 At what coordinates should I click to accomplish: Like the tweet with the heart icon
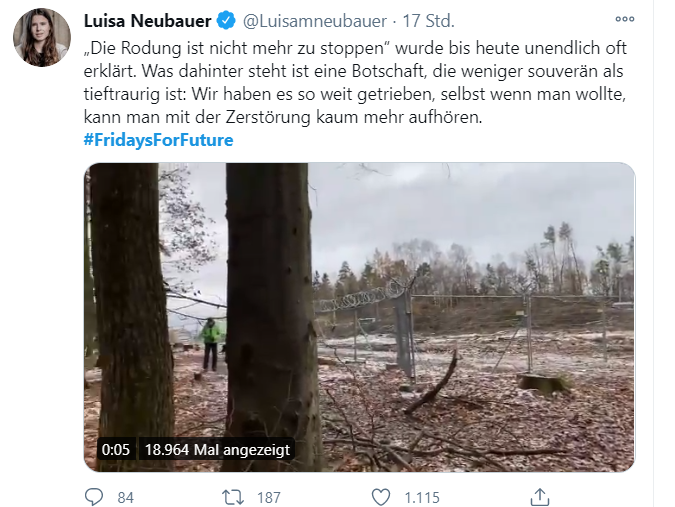tap(381, 497)
